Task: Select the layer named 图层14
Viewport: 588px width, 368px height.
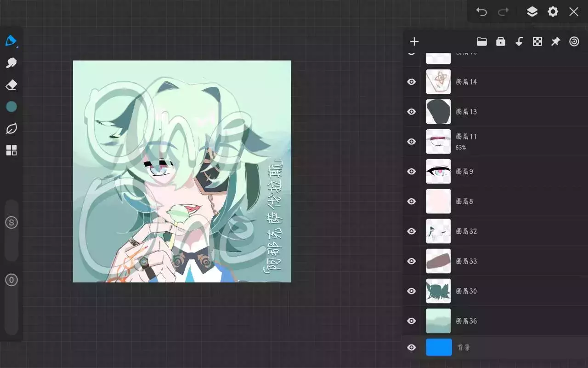Action: [466, 82]
